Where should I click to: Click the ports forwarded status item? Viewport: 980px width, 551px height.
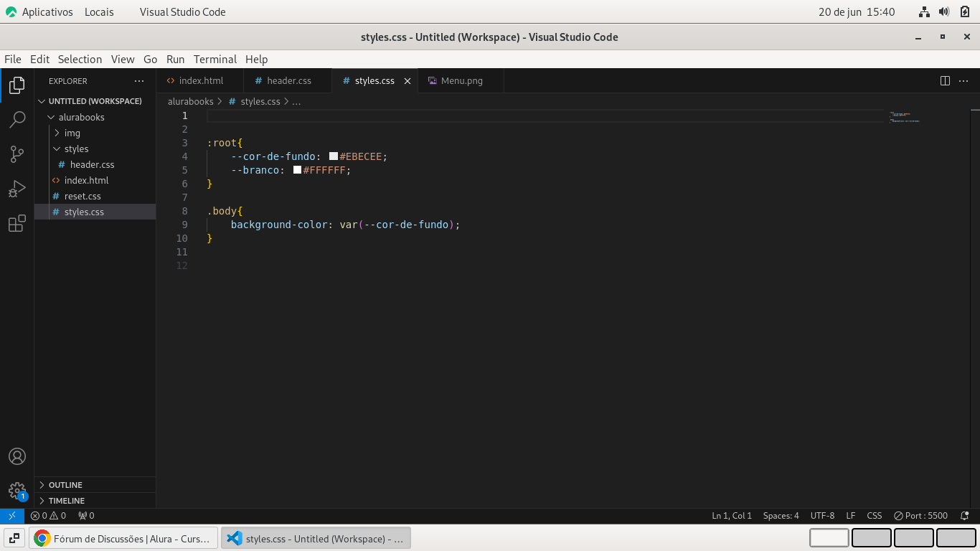[x=86, y=516]
